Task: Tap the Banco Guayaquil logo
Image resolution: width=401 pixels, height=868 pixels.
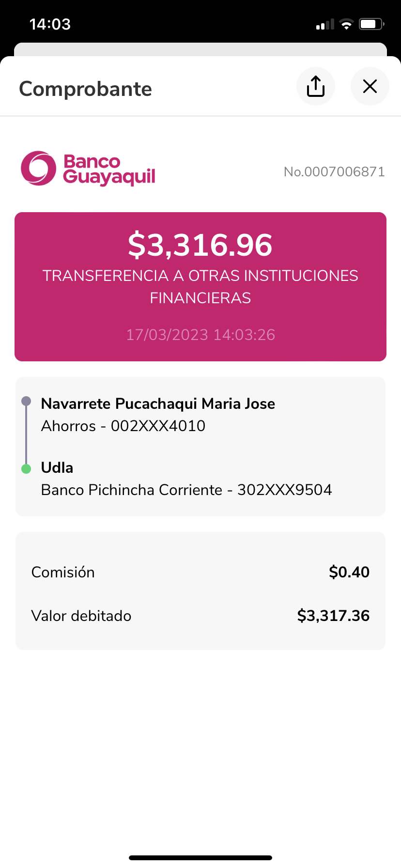Action: click(88, 169)
